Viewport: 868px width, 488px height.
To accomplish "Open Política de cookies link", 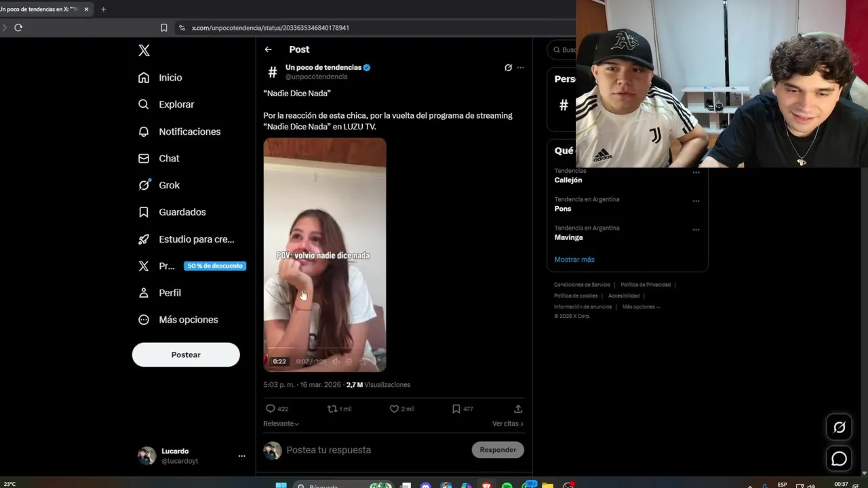I will pyautogui.click(x=576, y=296).
